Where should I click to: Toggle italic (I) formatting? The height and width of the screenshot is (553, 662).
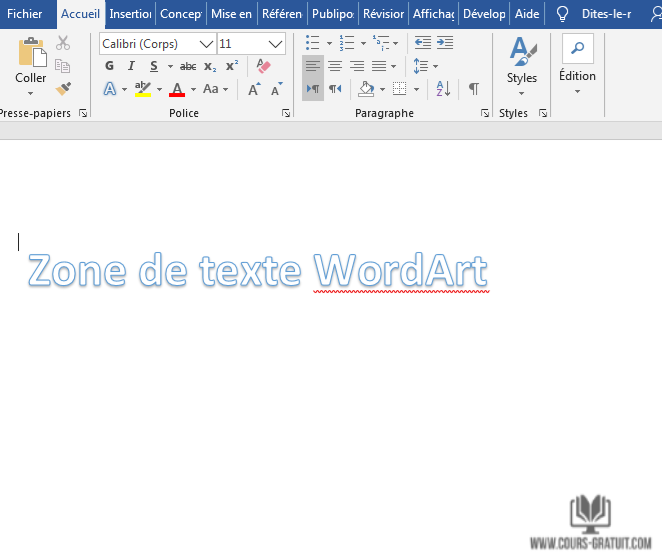coord(131,66)
